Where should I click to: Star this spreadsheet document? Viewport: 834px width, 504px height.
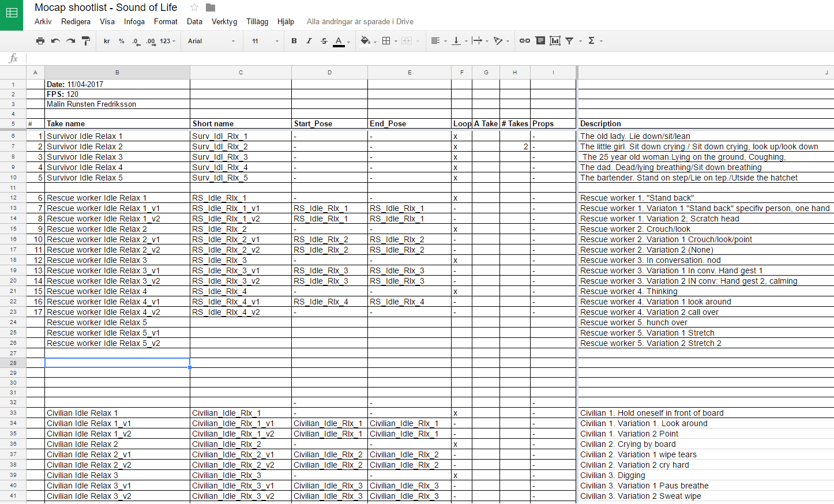click(x=194, y=7)
